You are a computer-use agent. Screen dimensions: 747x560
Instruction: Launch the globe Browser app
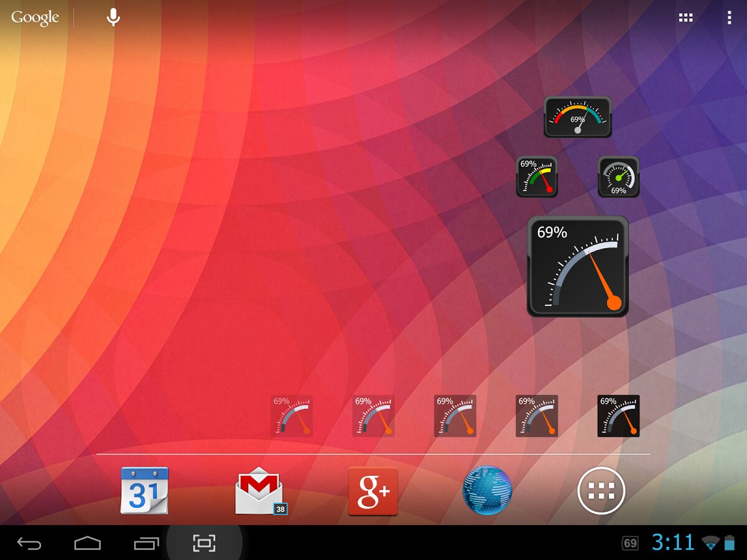point(487,490)
